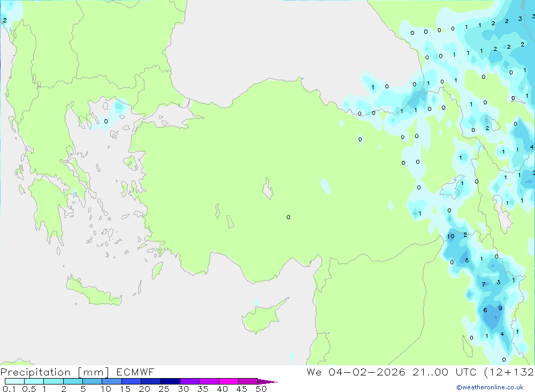Viewport: 535px width, 392px height.
Task: Click the '21..00 UTC' time label
Action: (x=445, y=372)
